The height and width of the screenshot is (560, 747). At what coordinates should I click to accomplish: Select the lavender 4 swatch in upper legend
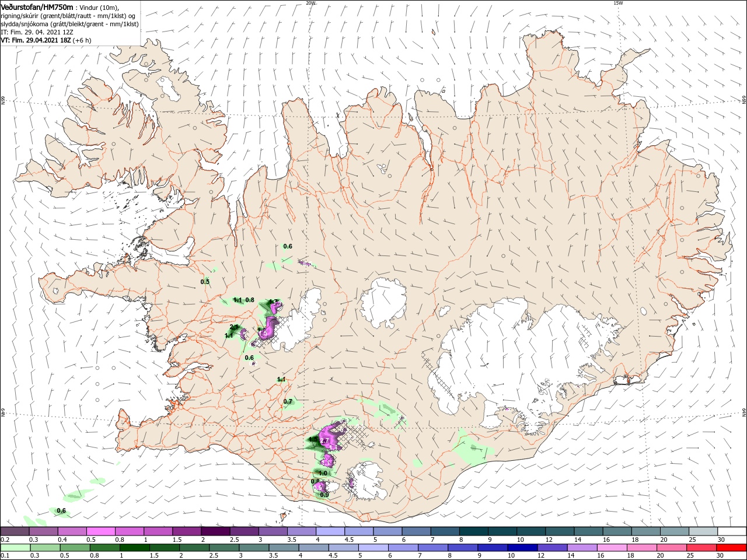pos(330,531)
